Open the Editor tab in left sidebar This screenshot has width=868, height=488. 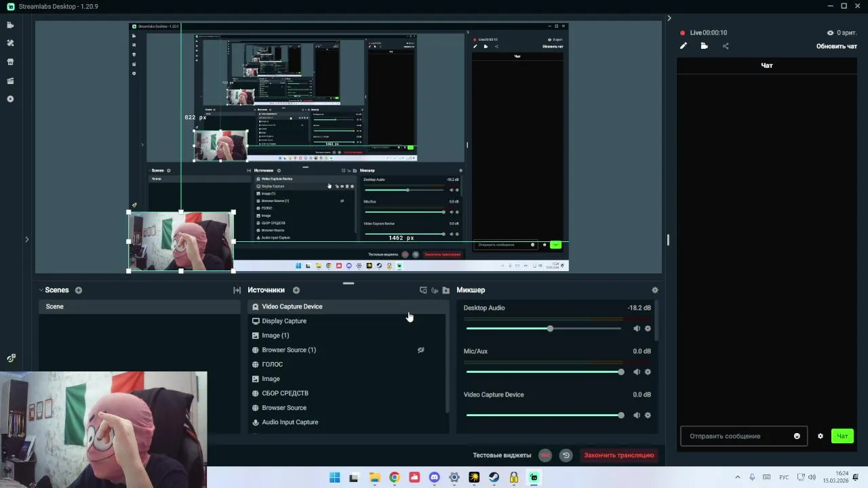tap(10, 25)
